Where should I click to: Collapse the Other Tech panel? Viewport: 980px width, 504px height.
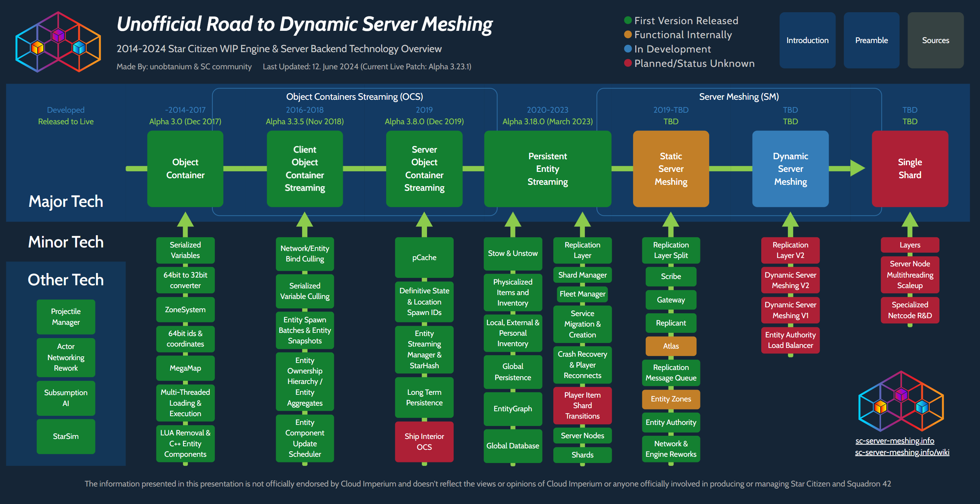(65, 280)
